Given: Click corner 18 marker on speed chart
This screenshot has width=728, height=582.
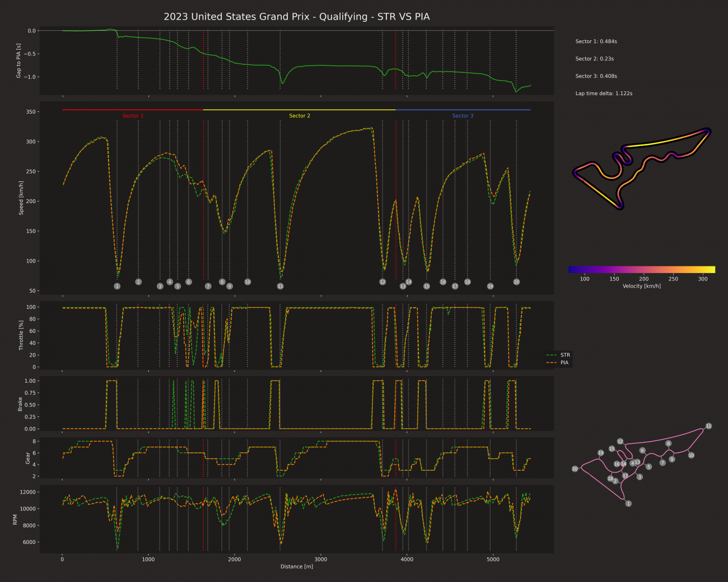Looking at the screenshot, I should (x=467, y=282).
